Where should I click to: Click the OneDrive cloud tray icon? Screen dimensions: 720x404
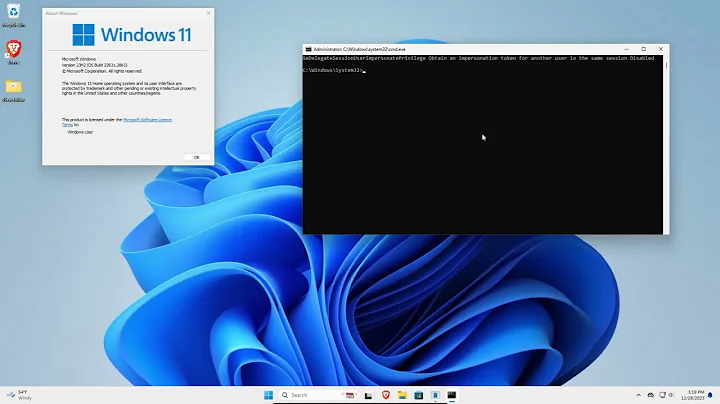651,395
